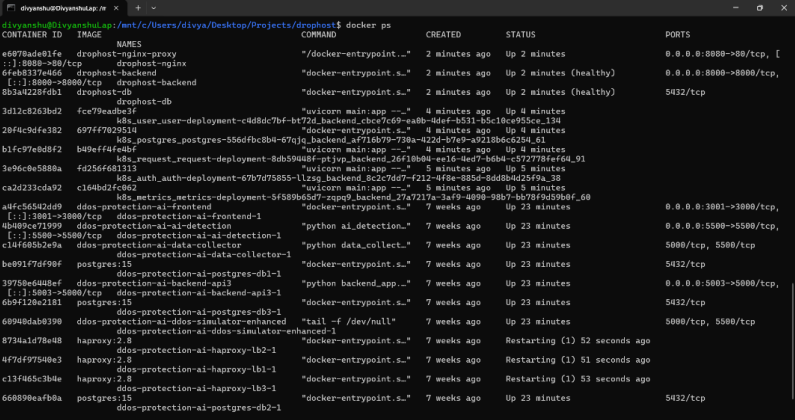
Task: Click image hash c164bd2fc062
Action: click(x=107, y=188)
